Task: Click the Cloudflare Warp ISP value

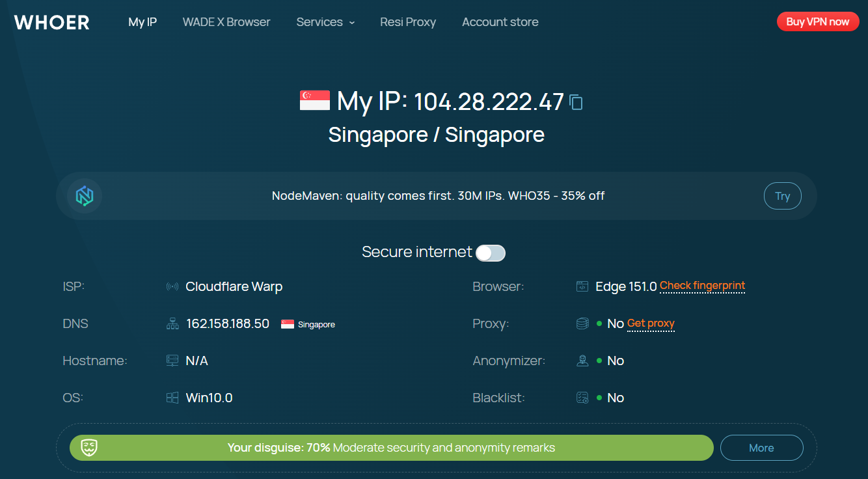Action: [x=234, y=286]
